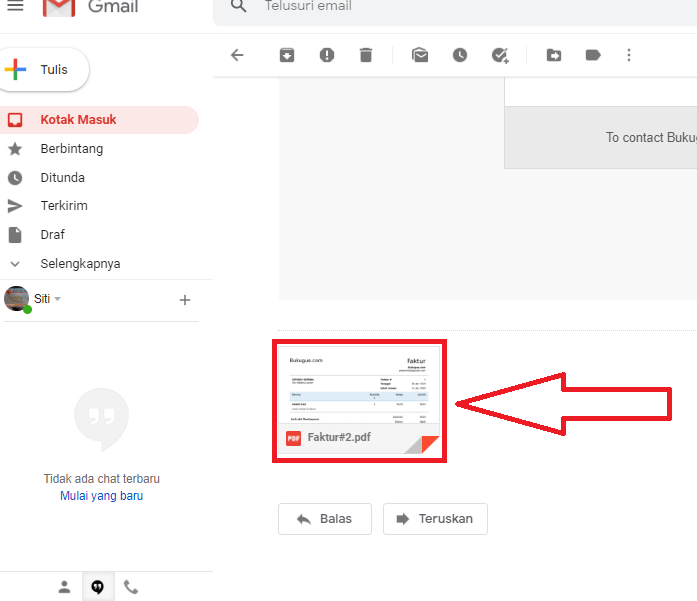Open more options three-dot menu
This screenshot has height=601, width=697.
click(629, 55)
